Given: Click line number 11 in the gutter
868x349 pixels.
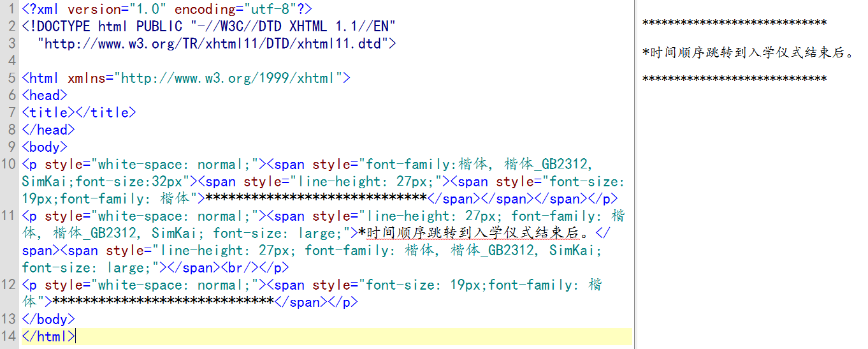Looking at the screenshot, I should coord(9,216).
